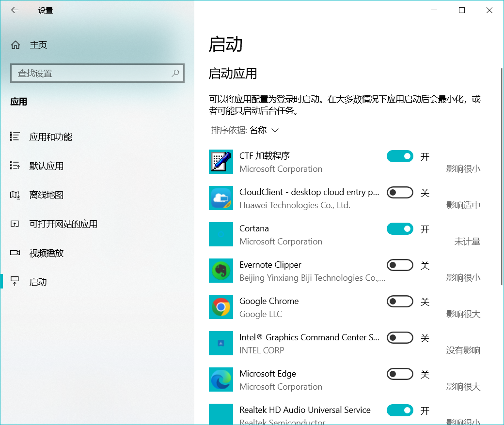The width and height of the screenshot is (504, 425).
Task: Enable Evernote Clipper startup toggle
Action: pyautogui.click(x=400, y=265)
